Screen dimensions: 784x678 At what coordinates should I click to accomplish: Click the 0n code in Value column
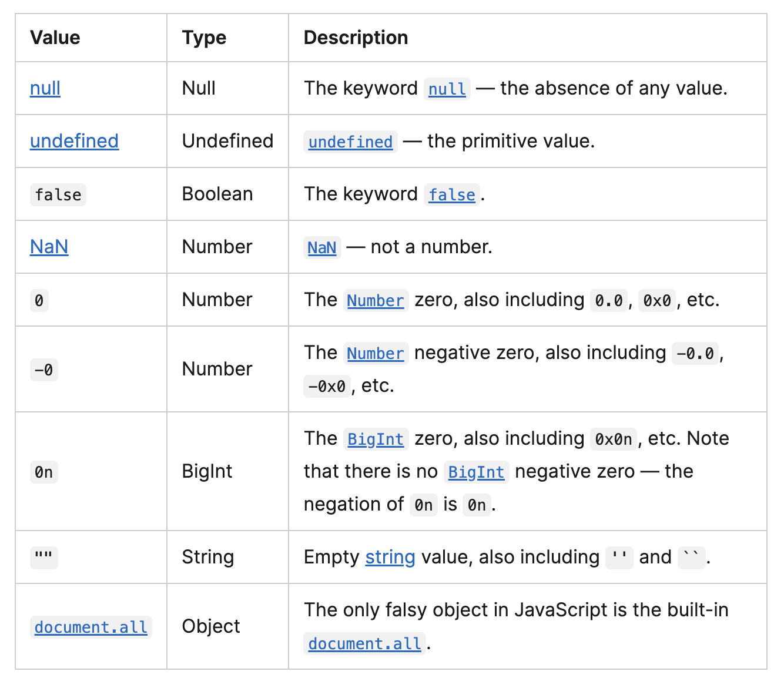(43, 472)
